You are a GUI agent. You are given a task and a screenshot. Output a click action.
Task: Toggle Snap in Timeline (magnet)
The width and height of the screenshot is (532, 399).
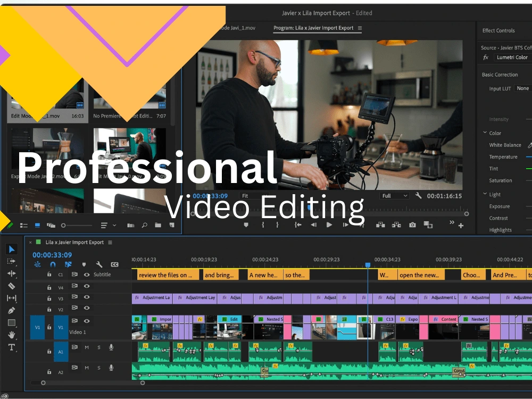coord(53,264)
